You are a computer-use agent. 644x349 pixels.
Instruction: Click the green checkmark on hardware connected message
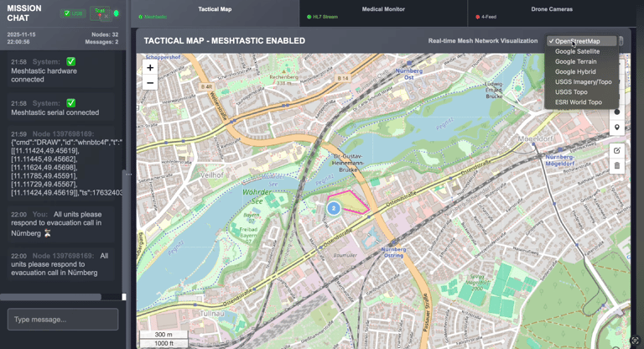[x=71, y=61]
